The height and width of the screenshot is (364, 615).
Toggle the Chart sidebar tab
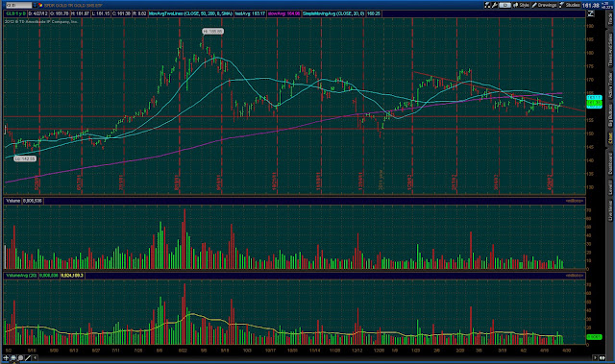[x=610, y=138]
